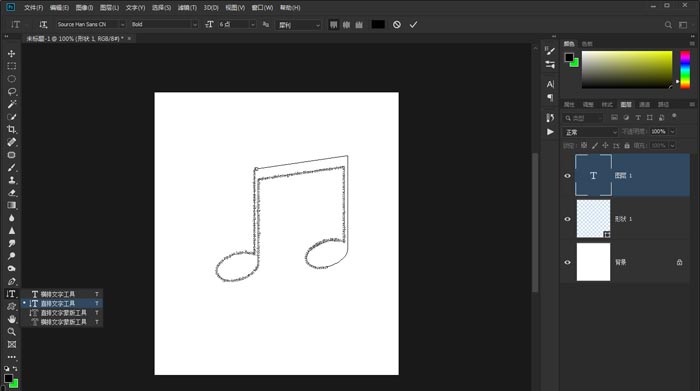Switch to the 色板 Swatches tab

pyautogui.click(x=587, y=44)
